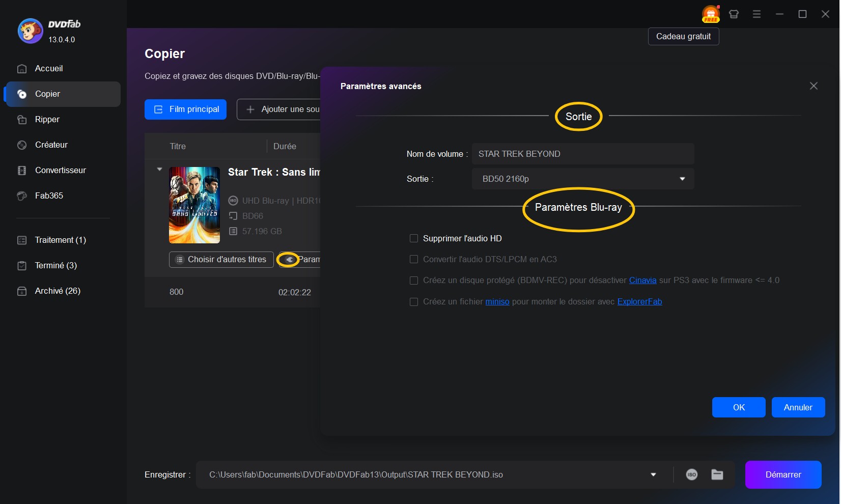
Task: Expand the Enregistrer path dropdown
Action: (653, 474)
